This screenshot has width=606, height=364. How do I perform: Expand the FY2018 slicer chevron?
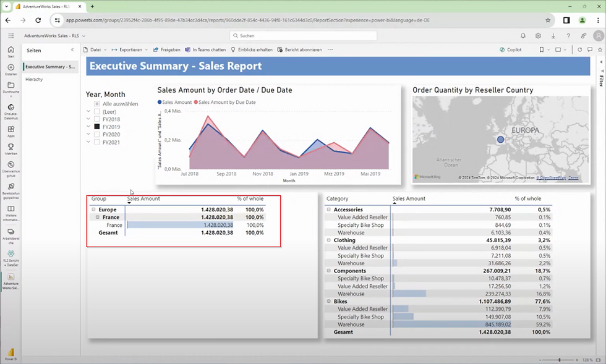click(88, 119)
